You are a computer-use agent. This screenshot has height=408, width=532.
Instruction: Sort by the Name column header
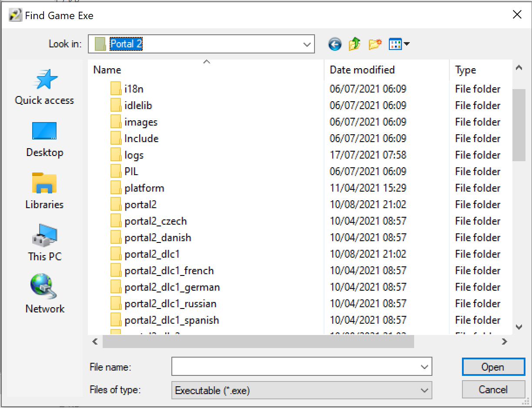click(x=107, y=70)
